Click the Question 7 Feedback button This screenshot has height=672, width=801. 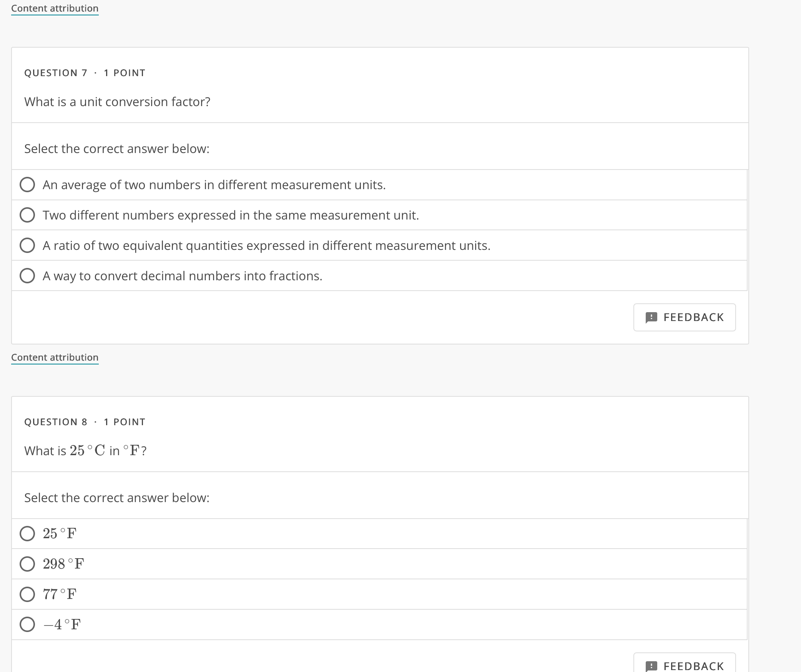tap(684, 317)
